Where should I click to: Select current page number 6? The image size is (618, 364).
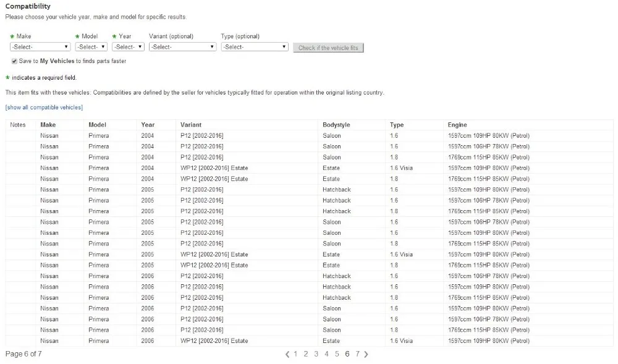coord(347,353)
